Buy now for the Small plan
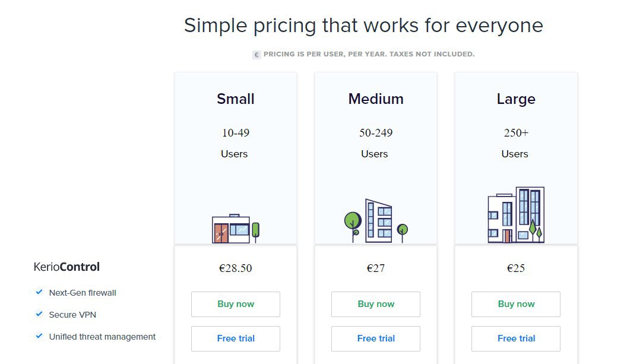This screenshot has width=627, height=364. pyautogui.click(x=236, y=305)
